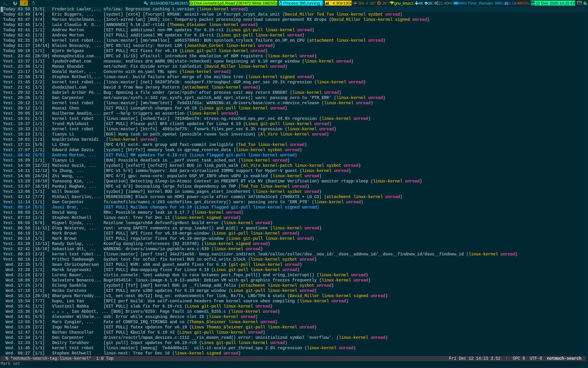Click the volume 50% speaker icon
The width and height of the screenshot is (588, 368).
tap(519, 3)
